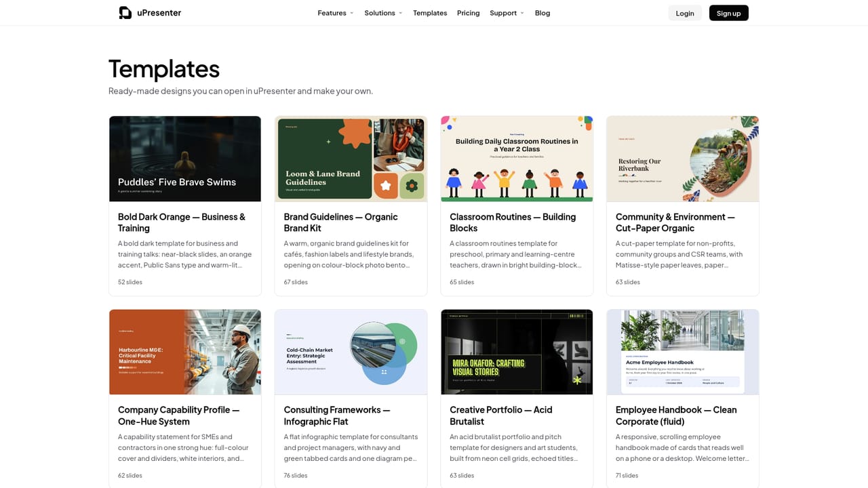The image size is (868, 488).
Task: Click the '67 slides' label
Action: pyautogui.click(x=296, y=282)
